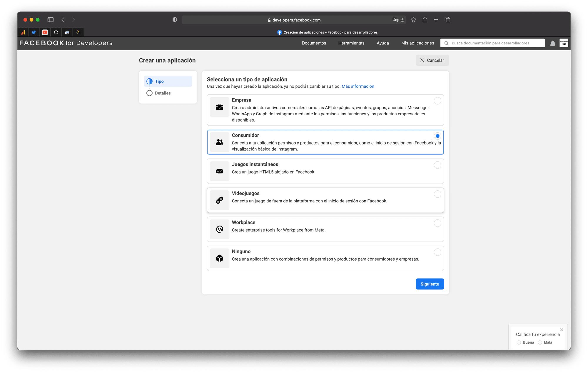Open the pinned store-icon tab
Image resolution: width=588 pixels, height=373 pixels.
pyautogui.click(x=67, y=32)
